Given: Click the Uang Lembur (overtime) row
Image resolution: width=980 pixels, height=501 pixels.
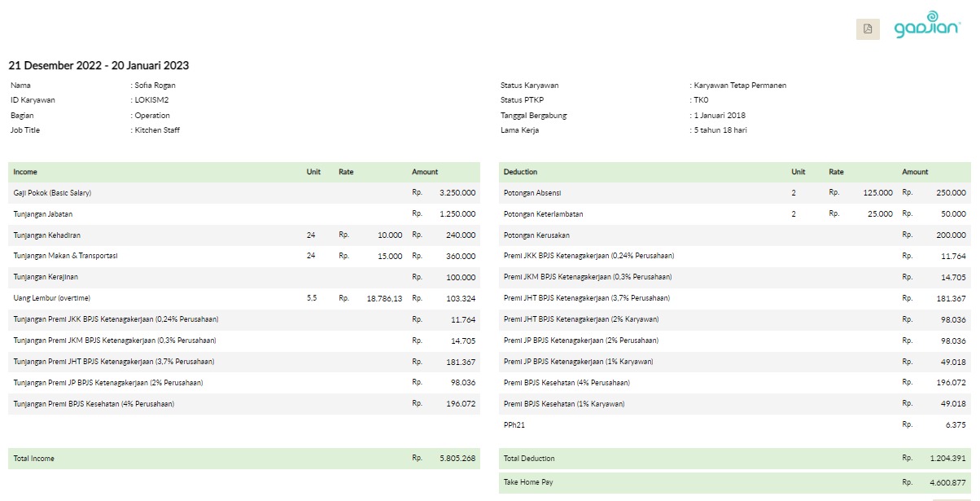Looking at the screenshot, I should [x=243, y=299].
